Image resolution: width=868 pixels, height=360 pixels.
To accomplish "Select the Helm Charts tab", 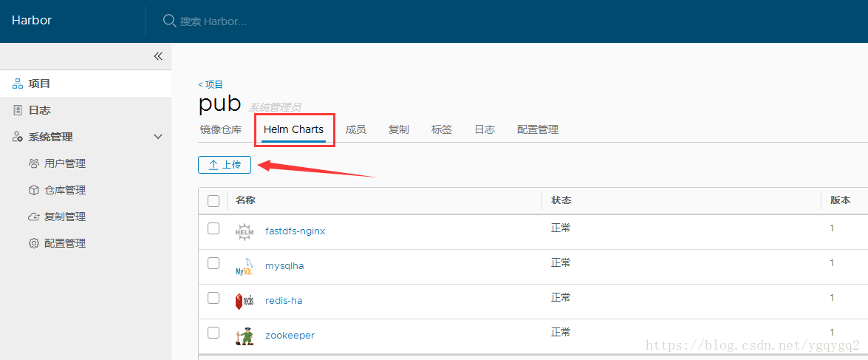I will tap(293, 129).
